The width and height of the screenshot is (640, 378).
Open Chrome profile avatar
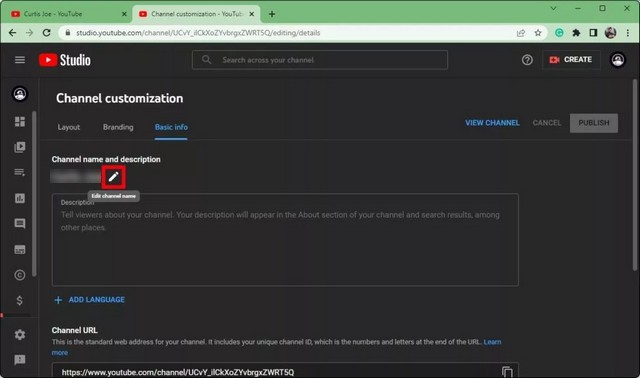(x=611, y=33)
